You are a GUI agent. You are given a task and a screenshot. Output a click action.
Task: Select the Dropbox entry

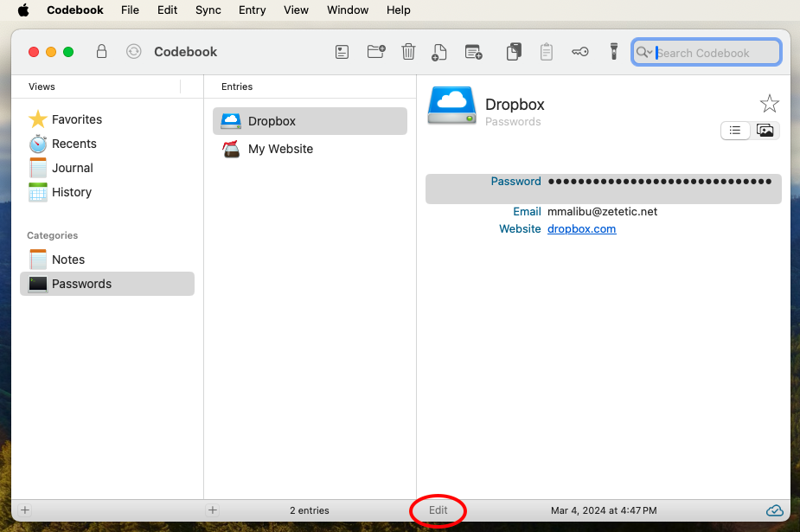point(310,121)
